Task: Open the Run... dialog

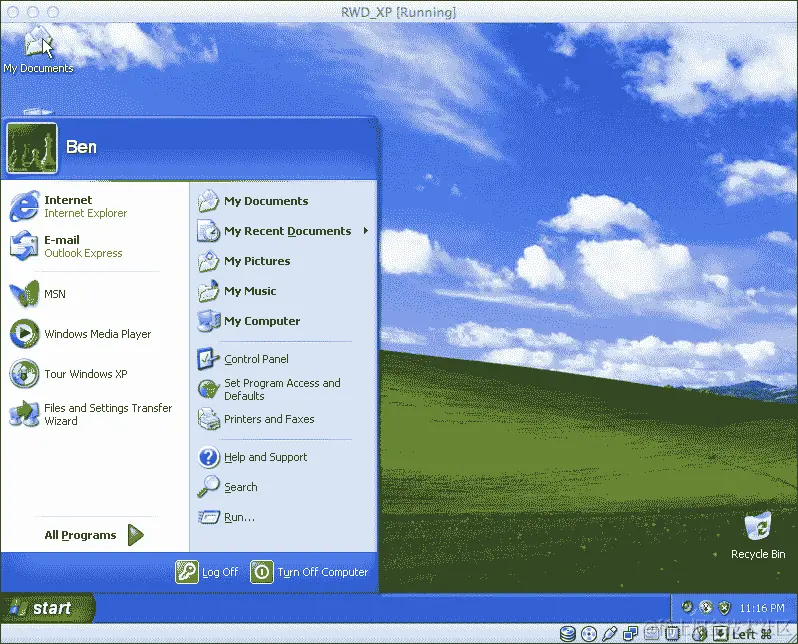Action: [226, 517]
